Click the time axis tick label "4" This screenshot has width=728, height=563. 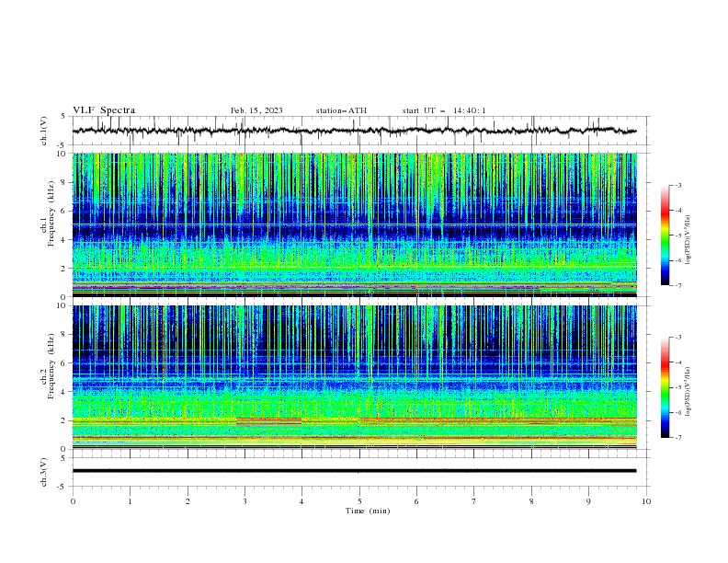click(x=302, y=501)
